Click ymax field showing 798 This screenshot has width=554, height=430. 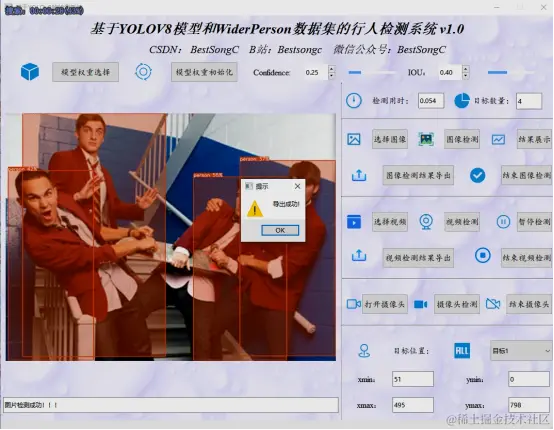point(529,405)
